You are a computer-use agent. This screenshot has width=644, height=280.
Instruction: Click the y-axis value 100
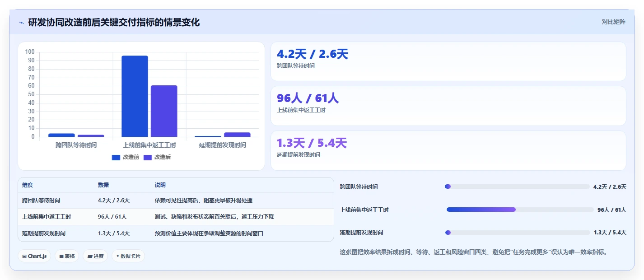30,51
